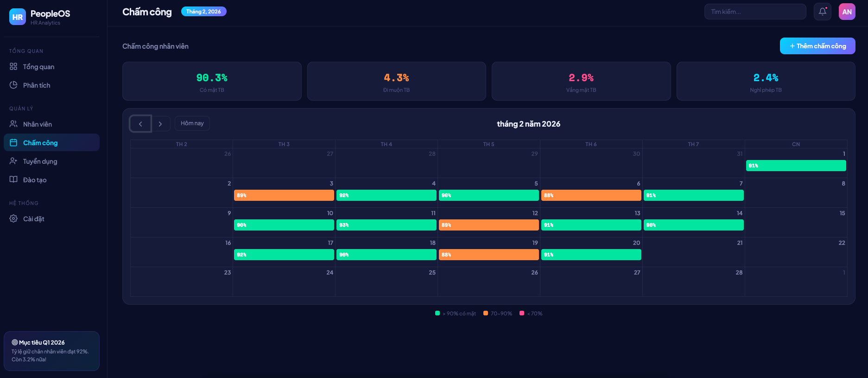Select the Phân tích pie chart icon
868x378 pixels.
click(x=13, y=85)
